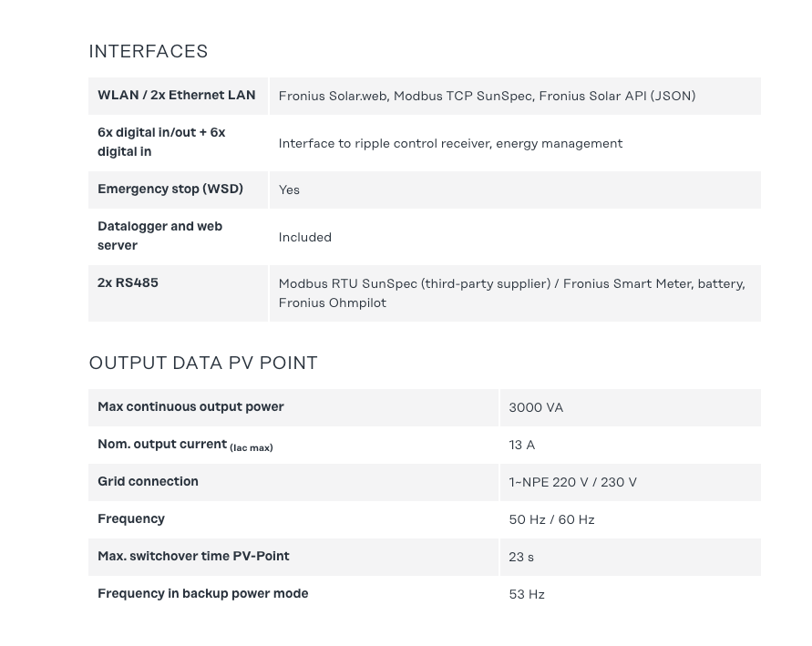This screenshot has height=646, width=812.
Task: Click the 13 A value
Action: pos(522,445)
